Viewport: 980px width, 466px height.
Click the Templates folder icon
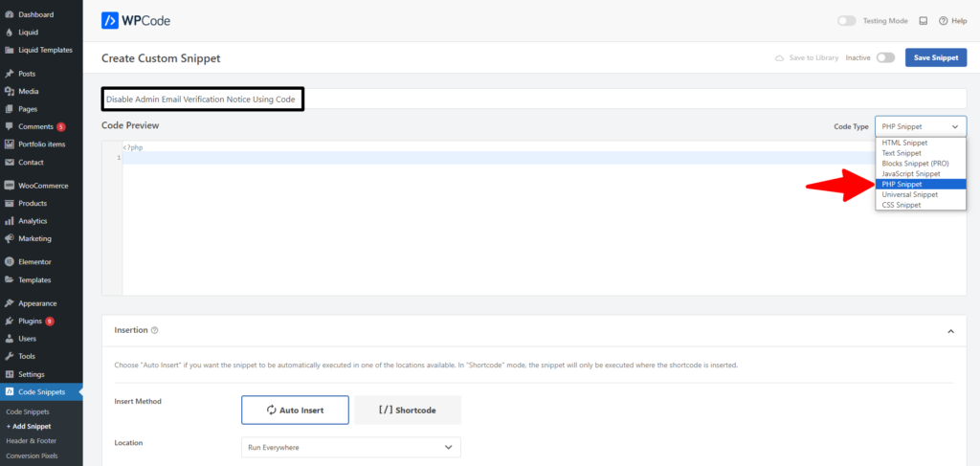point(10,279)
